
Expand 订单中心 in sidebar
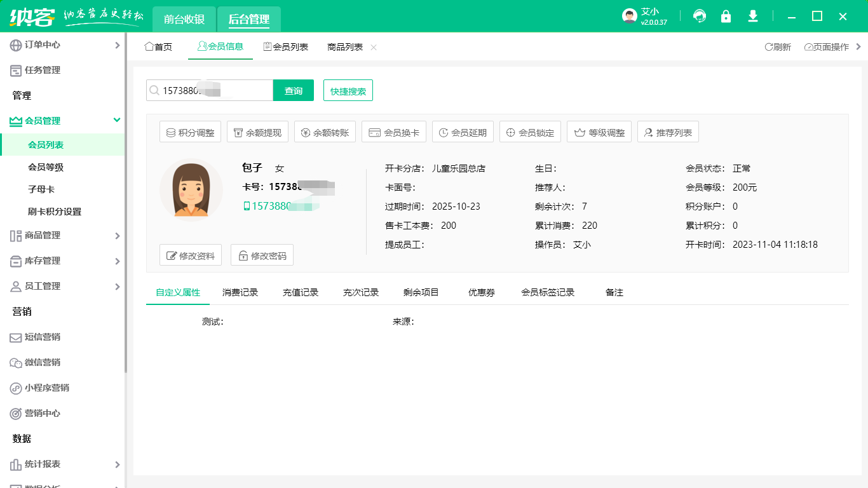coord(117,45)
